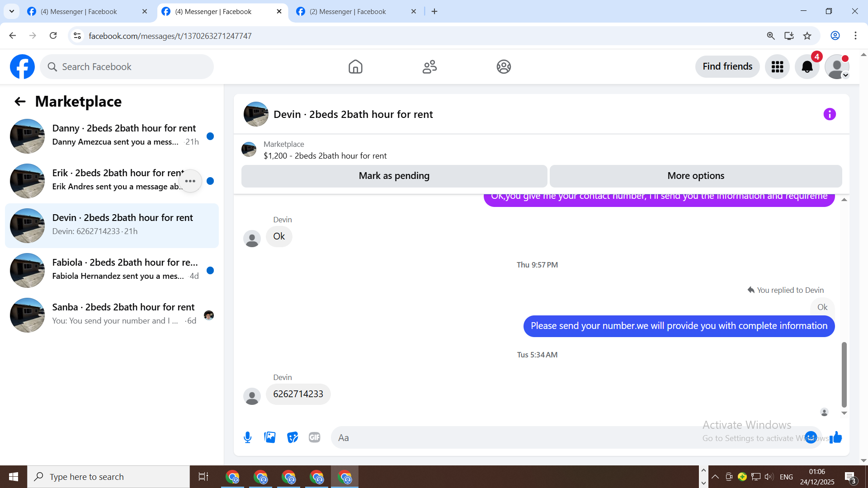Open Fabiola's marketplace conversation
This screenshot has height=488, width=868.
point(112,270)
